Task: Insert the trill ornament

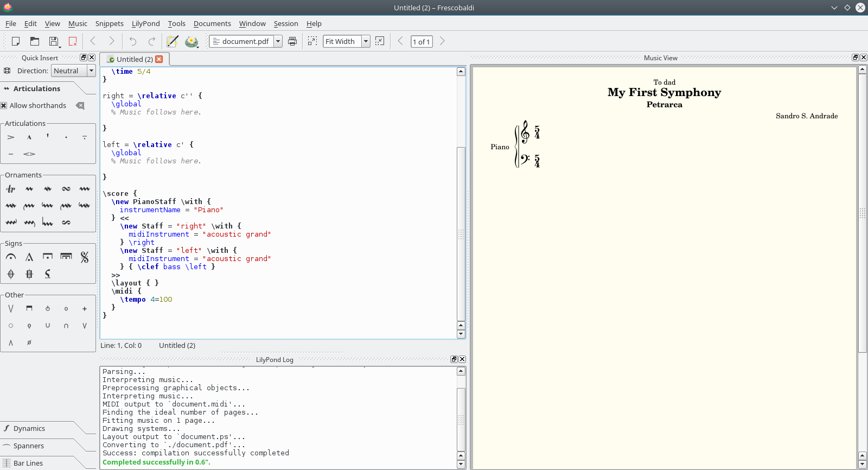Action: pos(11,189)
